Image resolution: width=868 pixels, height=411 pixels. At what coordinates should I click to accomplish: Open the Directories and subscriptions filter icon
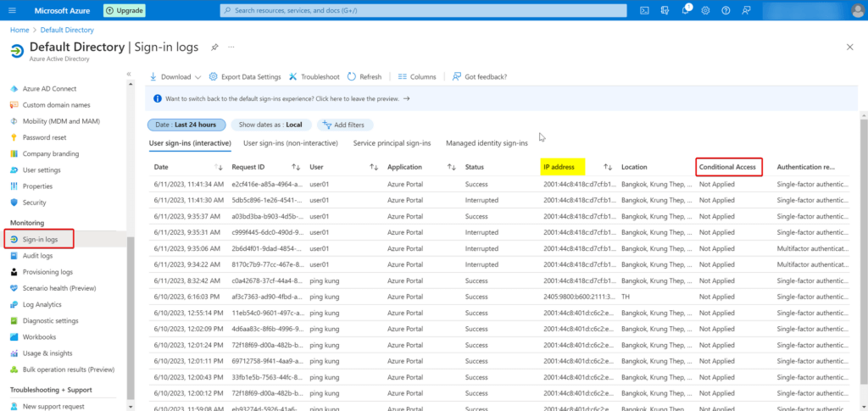pyautogui.click(x=665, y=10)
